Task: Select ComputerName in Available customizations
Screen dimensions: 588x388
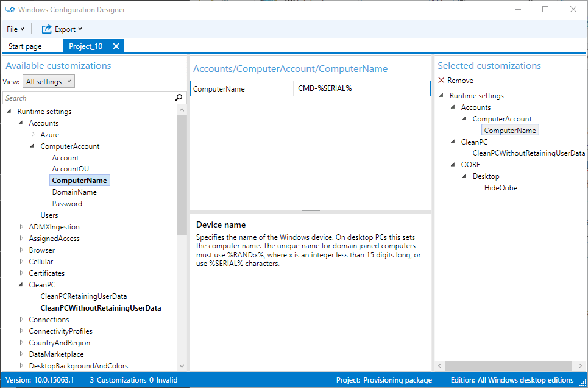Action: pos(79,181)
